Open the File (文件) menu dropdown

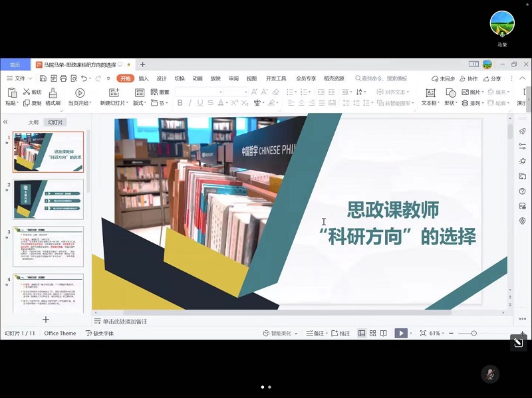coord(19,78)
